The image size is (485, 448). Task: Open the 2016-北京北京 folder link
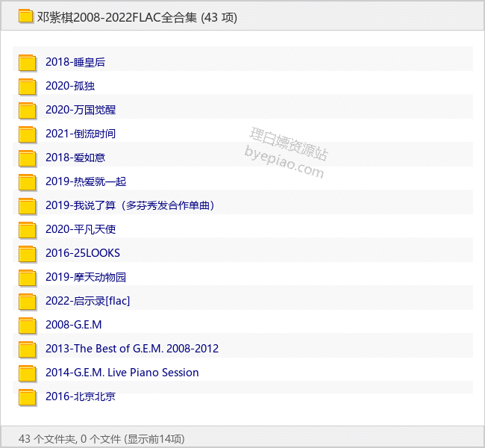tap(81, 396)
